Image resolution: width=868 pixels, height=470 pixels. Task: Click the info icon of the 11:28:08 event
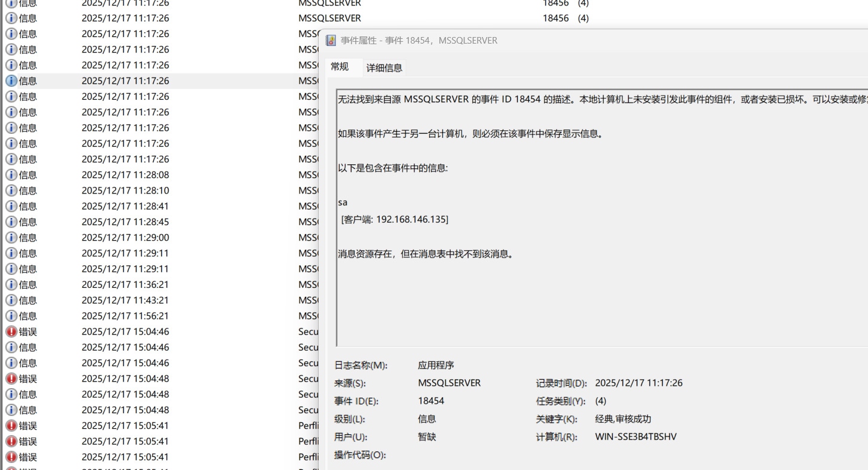click(x=11, y=175)
